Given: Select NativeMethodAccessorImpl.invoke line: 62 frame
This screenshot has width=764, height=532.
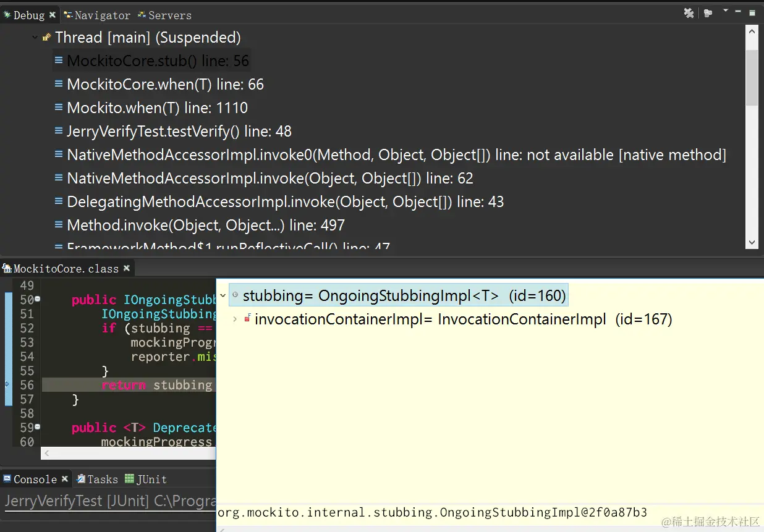Looking at the screenshot, I should point(270,178).
